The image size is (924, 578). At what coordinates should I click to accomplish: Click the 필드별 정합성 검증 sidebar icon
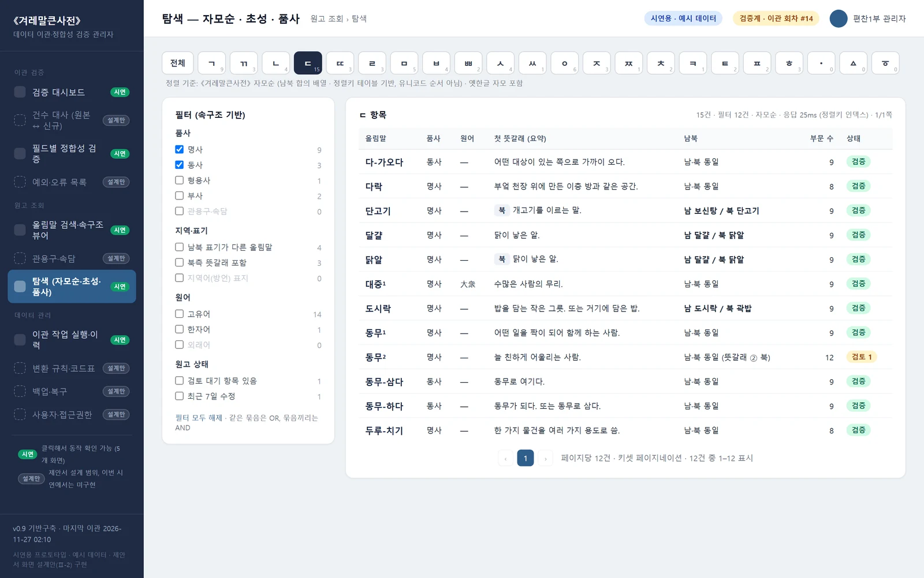pyautogui.click(x=20, y=154)
